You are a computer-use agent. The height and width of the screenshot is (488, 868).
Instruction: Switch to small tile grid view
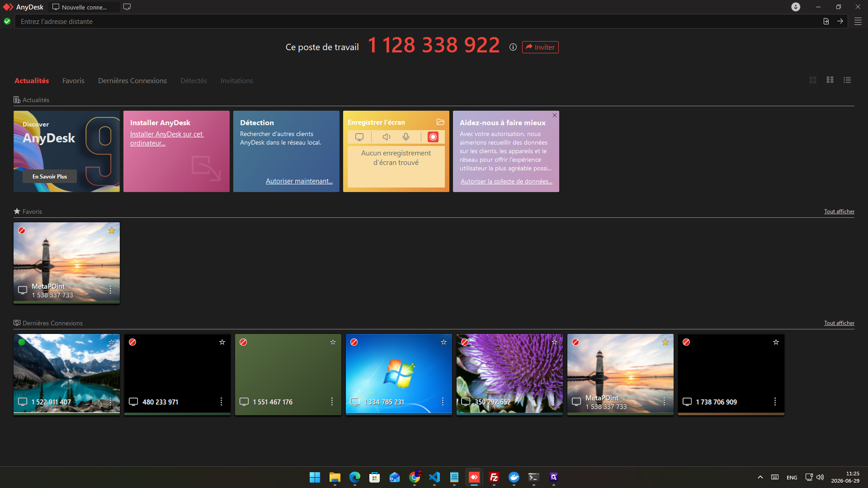point(830,80)
